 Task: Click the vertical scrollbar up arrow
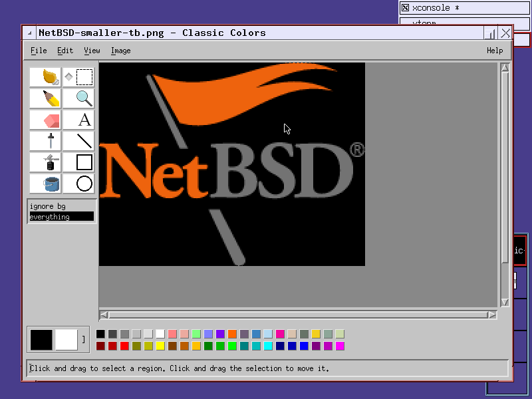click(x=505, y=68)
